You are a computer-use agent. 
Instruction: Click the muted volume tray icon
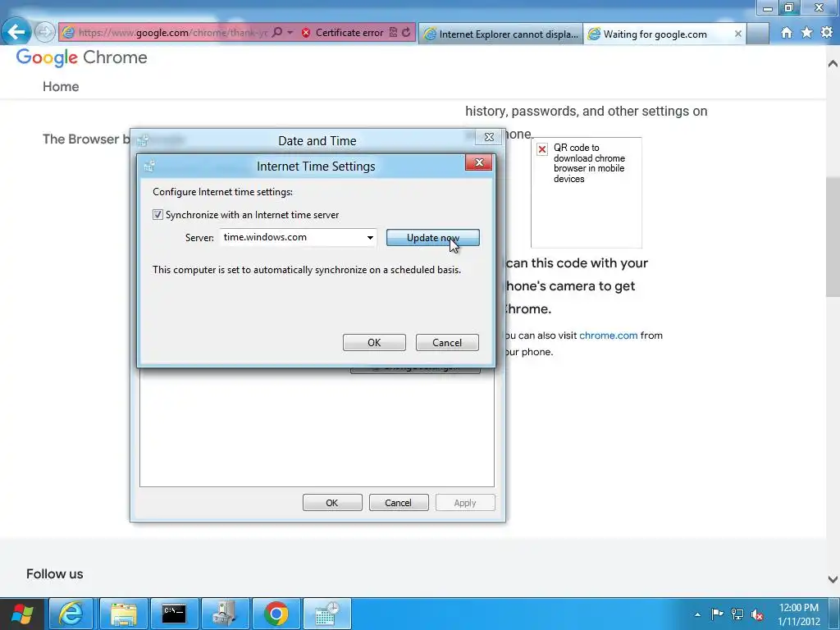click(x=757, y=614)
